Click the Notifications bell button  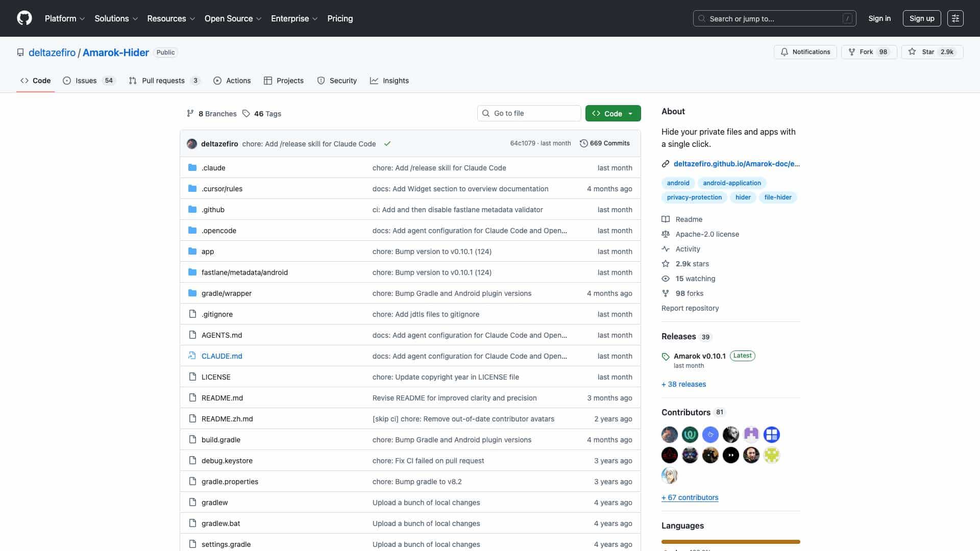click(805, 52)
